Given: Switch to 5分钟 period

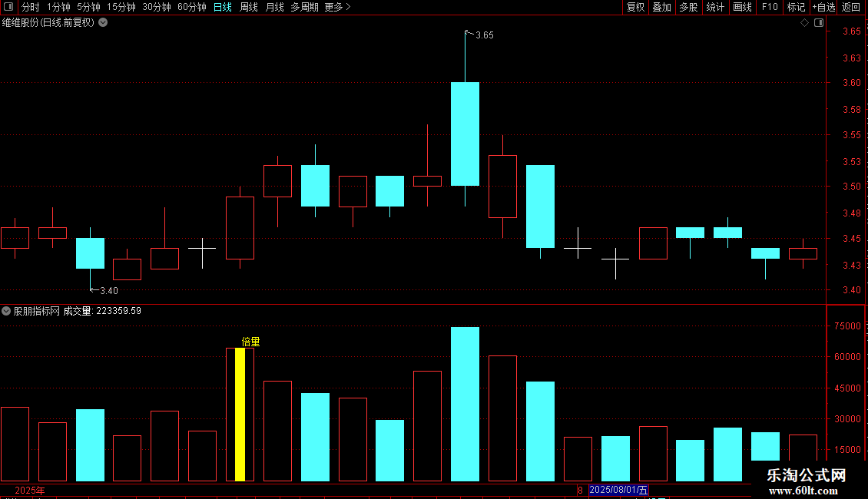Looking at the screenshot, I should tap(88, 7).
